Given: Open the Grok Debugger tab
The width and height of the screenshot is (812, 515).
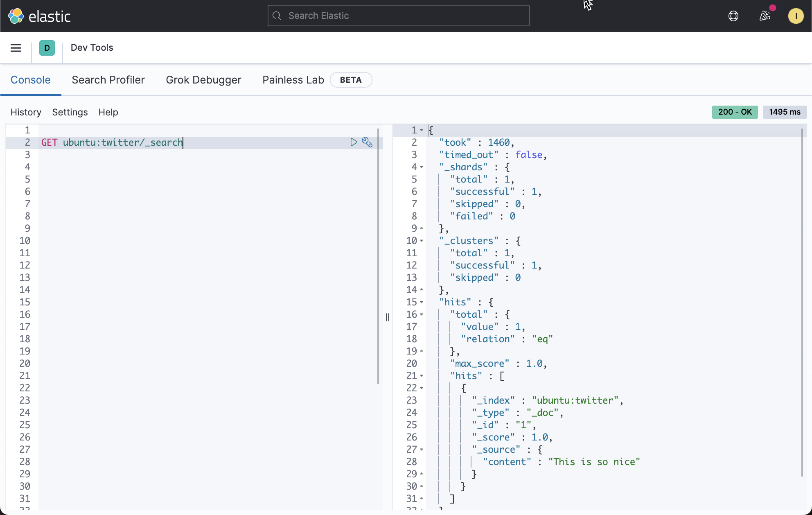Looking at the screenshot, I should point(203,80).
